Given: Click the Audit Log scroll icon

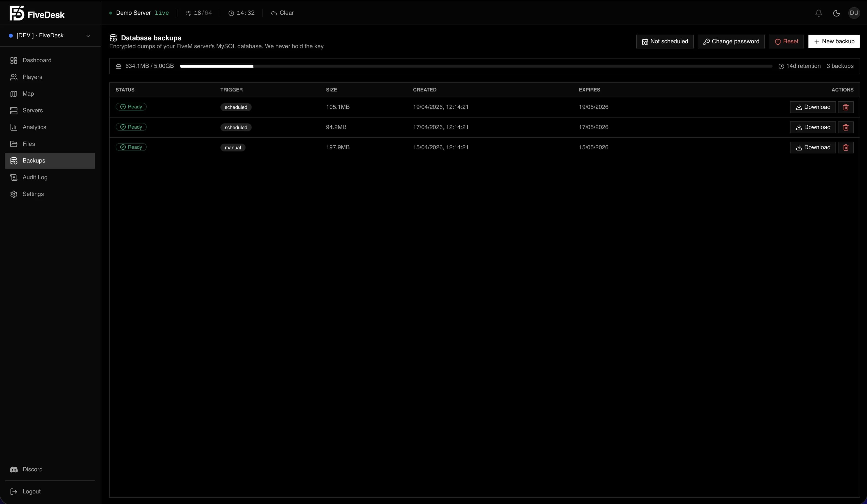Looking at the screenshot, I should tap(14, 178).
